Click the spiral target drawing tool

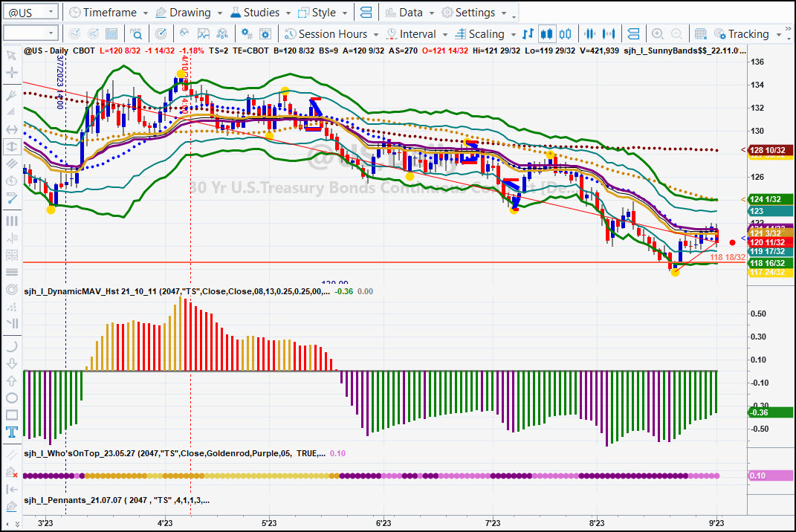click(11, 289)
